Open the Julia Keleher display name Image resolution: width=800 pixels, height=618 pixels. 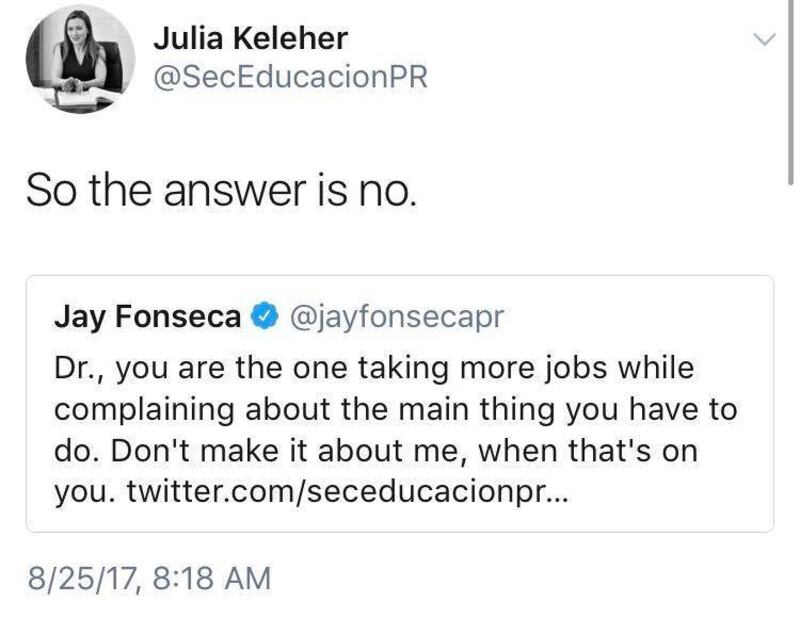pyautogui.click(x=250, y=38)
